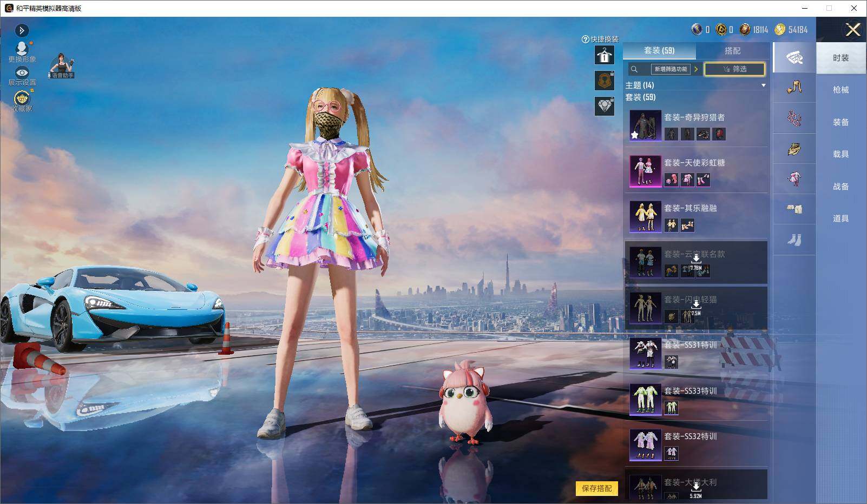Select the glasses category icon

[794, 118]
